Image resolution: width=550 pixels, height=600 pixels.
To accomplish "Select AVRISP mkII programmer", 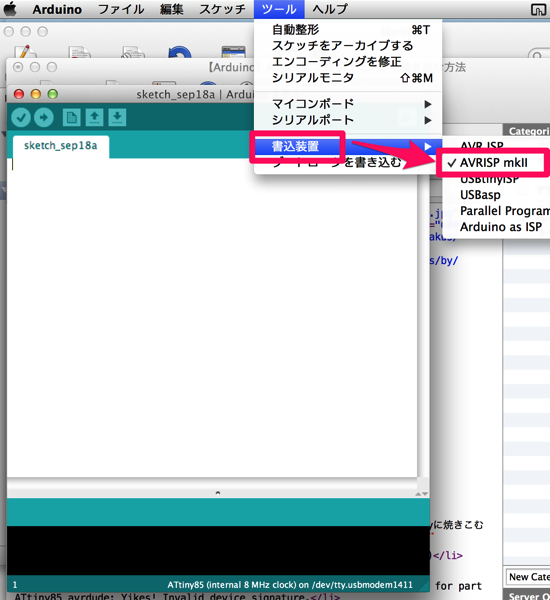I will click(x=496, y=163).
